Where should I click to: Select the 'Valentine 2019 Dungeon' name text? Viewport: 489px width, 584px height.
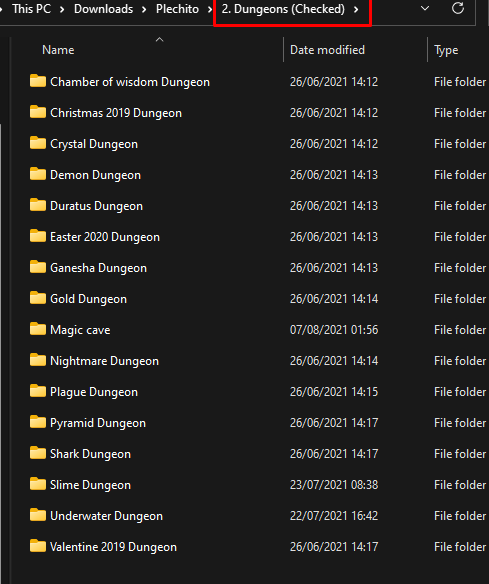[113, 547]
